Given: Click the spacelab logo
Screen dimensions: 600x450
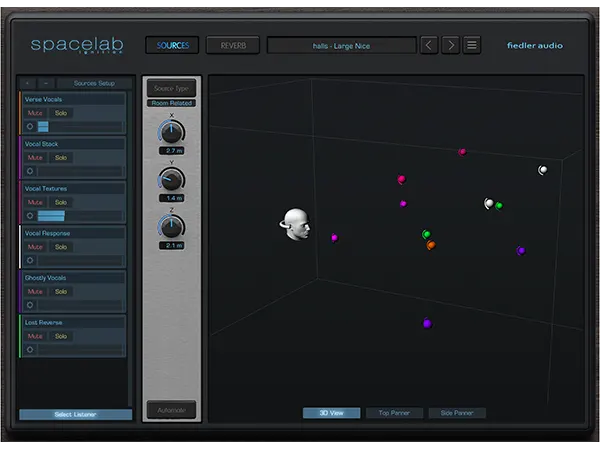Looking at the screenshot, I should pos(77,45).
